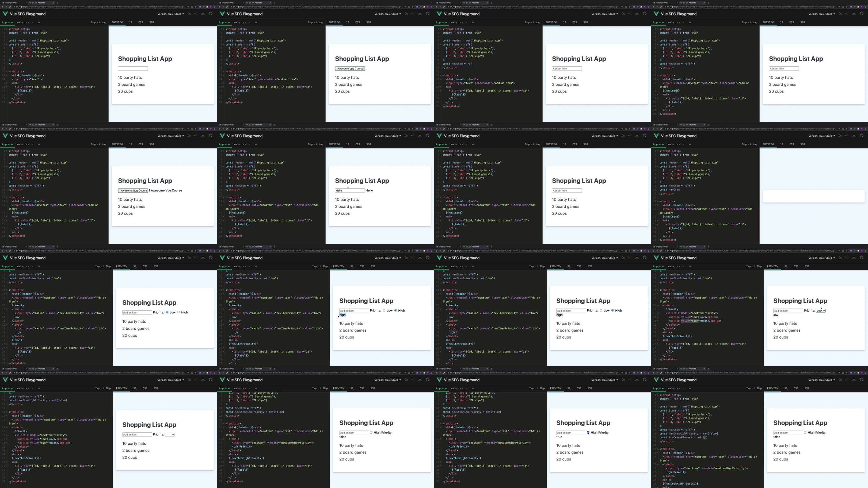This screenshot has width=868, height=488.
Task: Click add-file plus in playground with selected Low radio
Action: [39, 267]
